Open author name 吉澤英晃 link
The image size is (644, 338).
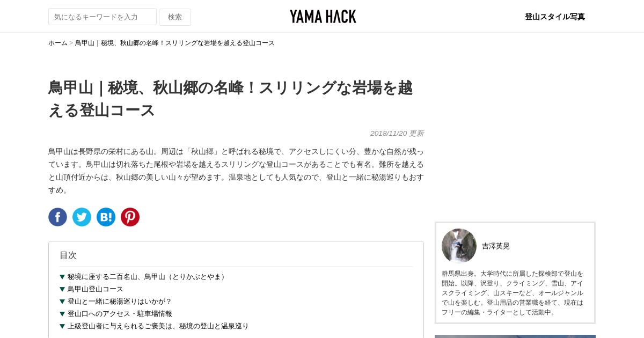496,246
